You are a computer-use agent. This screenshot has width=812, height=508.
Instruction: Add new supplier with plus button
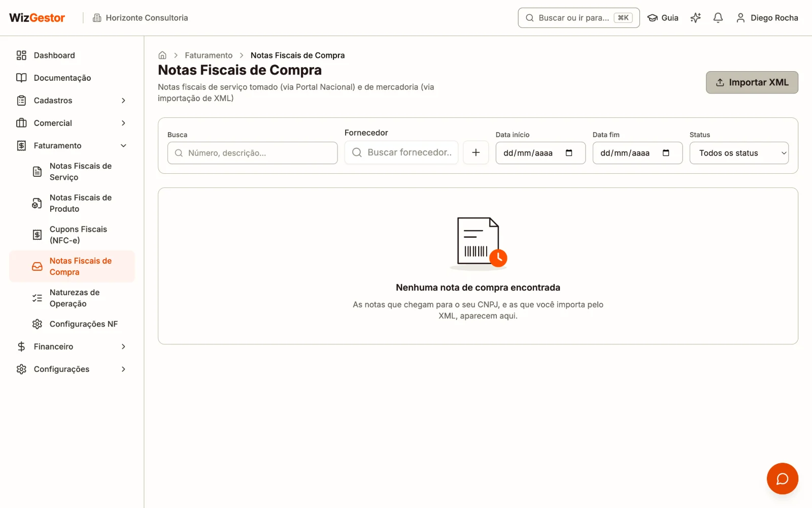pyautogui.click(x=476, y=152)
